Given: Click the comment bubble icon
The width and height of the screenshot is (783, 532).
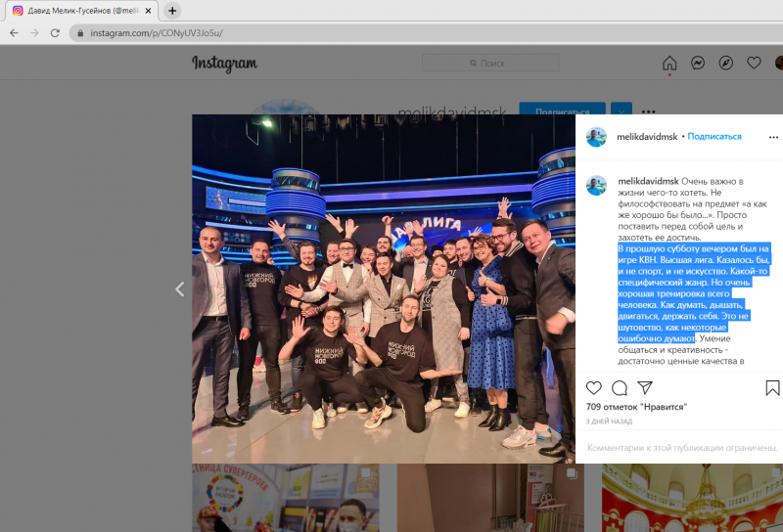Looking at the screenshot, I should click(620, 388).
